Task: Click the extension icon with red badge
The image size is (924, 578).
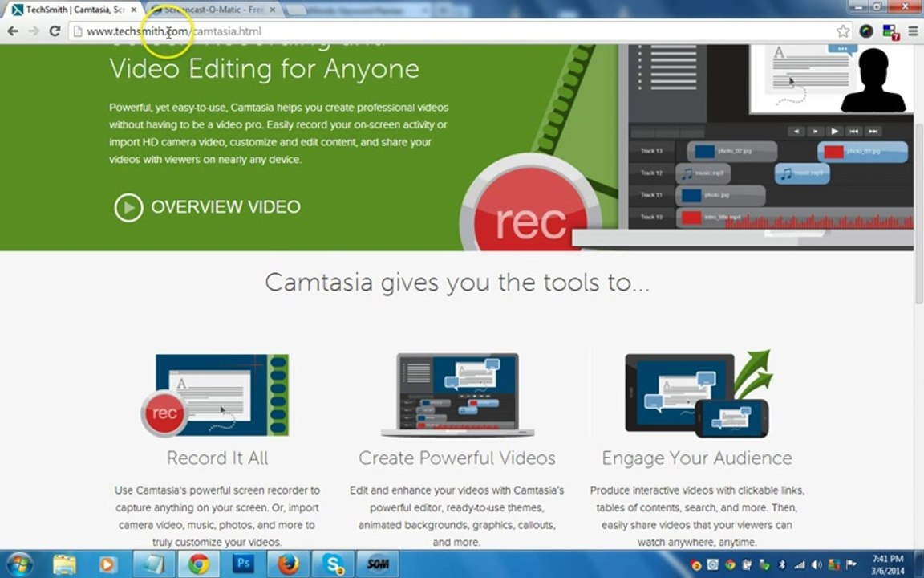Action: [890, 32]
